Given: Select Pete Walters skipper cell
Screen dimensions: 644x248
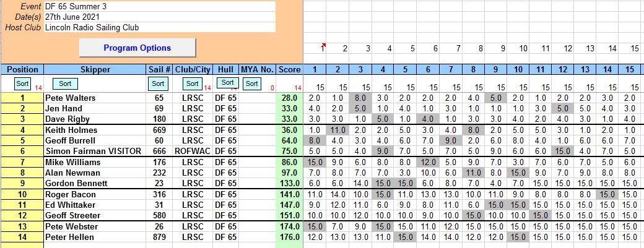Looking at the screenshot, I should [x=95, y=98].
